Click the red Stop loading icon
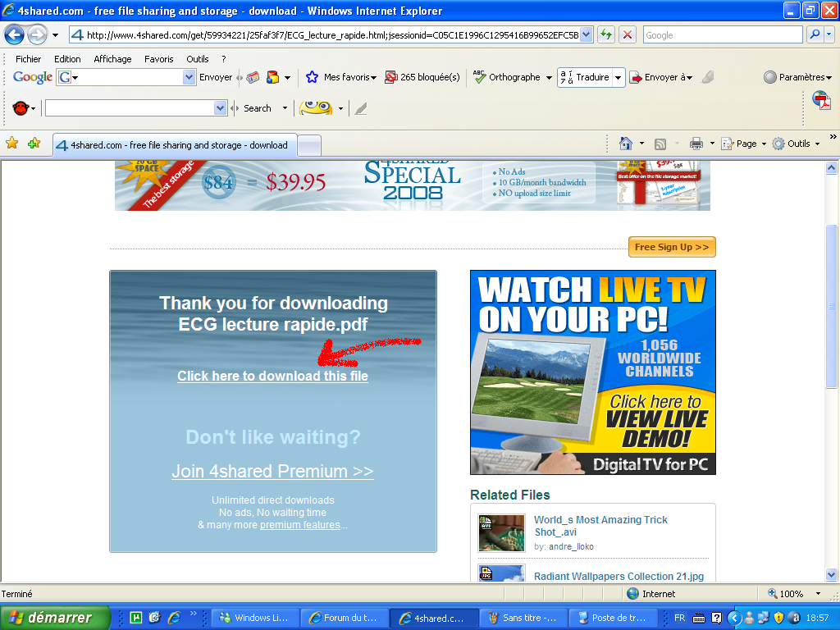Viewport: 840px width, 630px height. (x=628, y=35)
